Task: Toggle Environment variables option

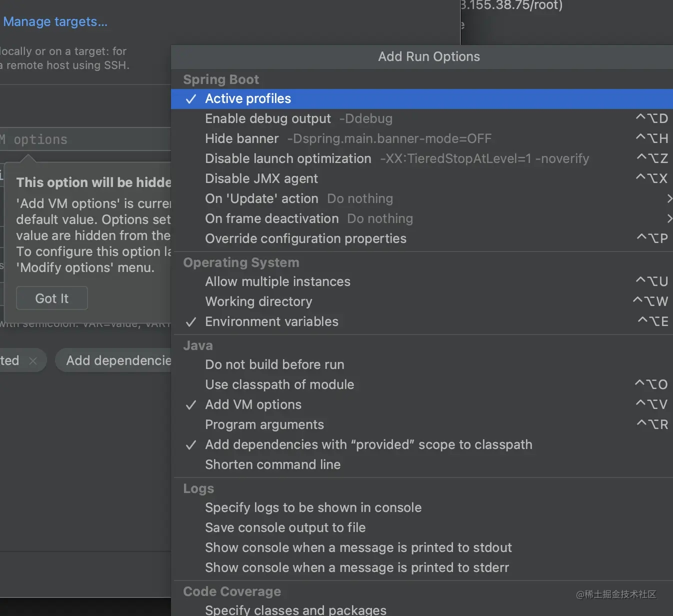Action: click(x=422, y=322)
